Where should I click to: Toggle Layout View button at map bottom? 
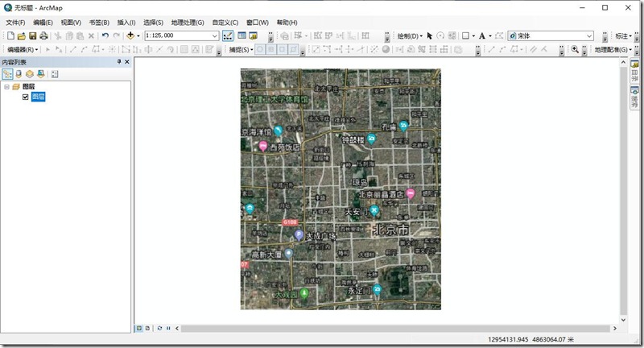tap(148, 328)
